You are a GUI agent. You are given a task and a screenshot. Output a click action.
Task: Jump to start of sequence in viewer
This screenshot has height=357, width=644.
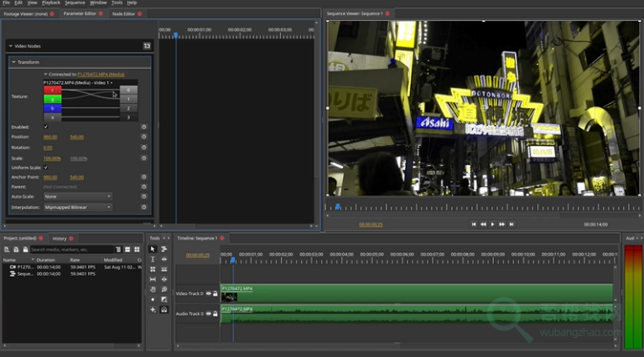coord(473,224)
